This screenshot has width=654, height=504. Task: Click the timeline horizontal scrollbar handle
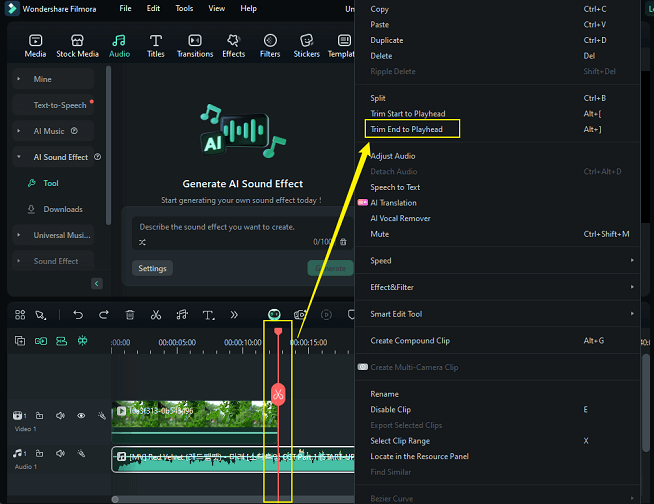coord(115,499)
